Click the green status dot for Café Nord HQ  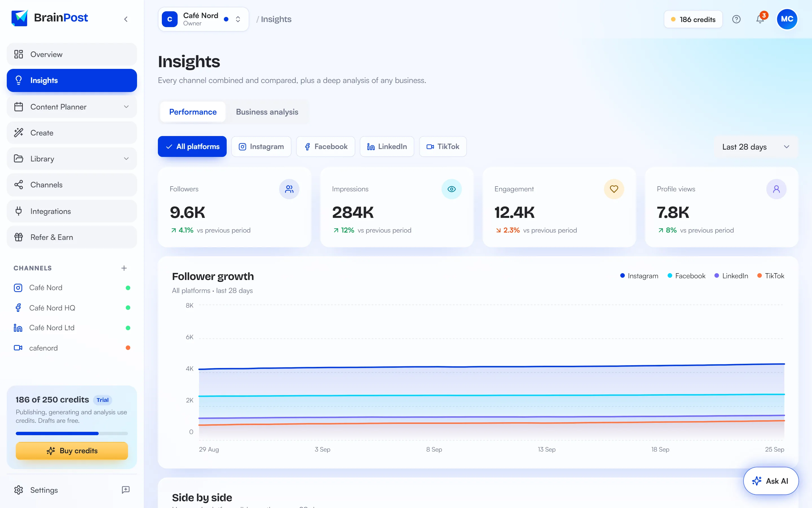tap(128, 308)
